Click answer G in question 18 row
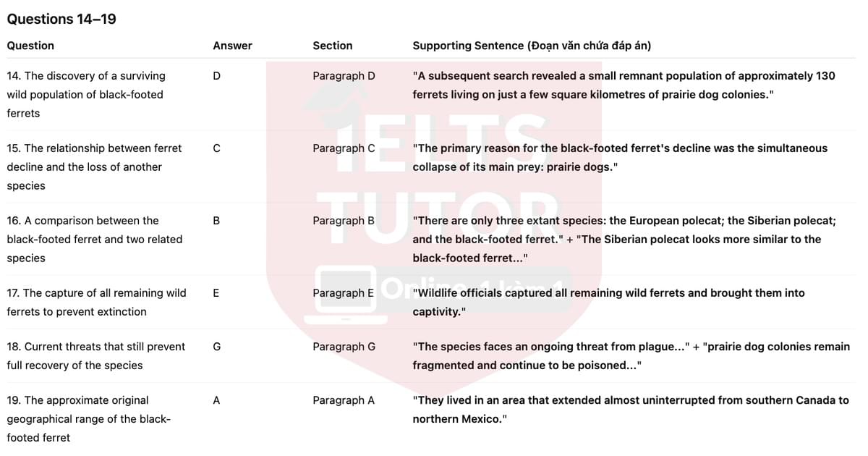 pyautogui.click(x=217, y=347)
